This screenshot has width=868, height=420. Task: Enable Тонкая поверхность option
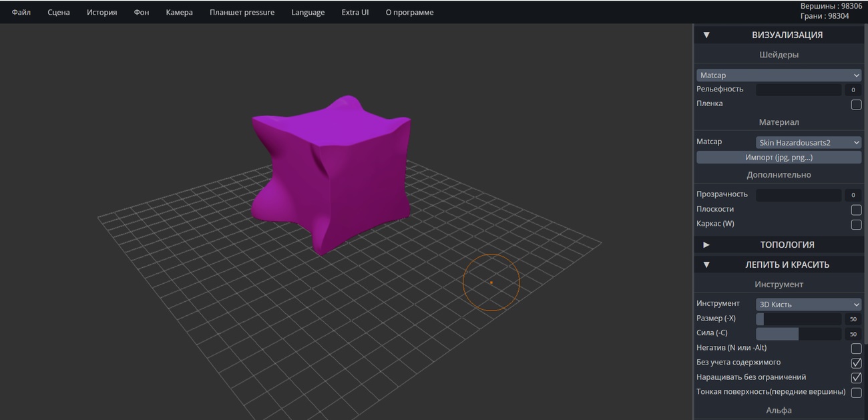click(x=855, y=392)
